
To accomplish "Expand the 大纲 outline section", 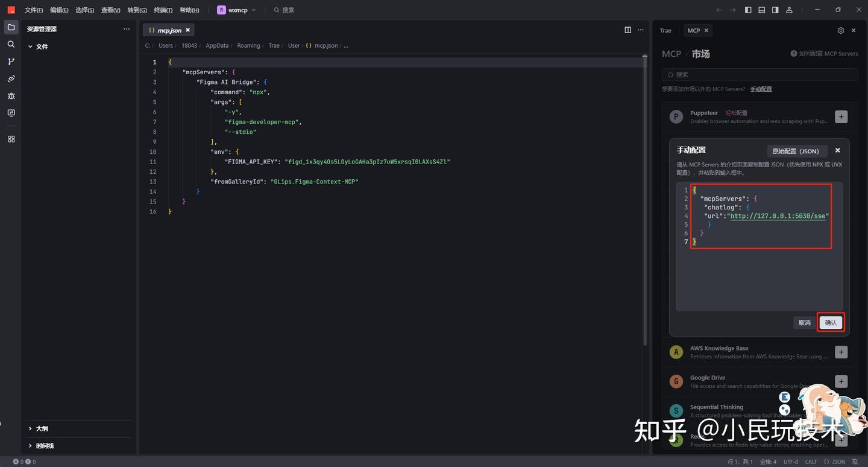I will (31, 428).
